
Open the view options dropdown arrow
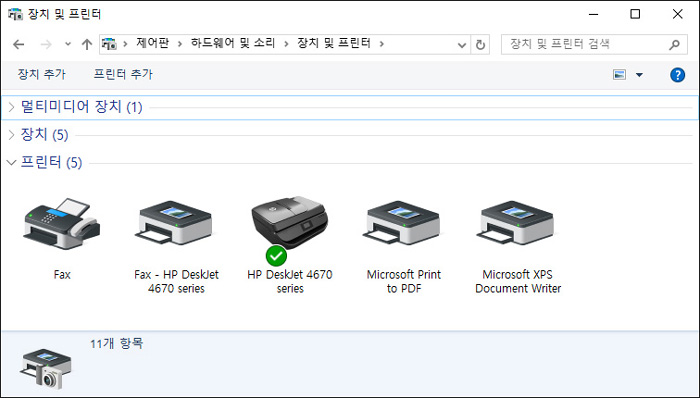tap(639, 75)
